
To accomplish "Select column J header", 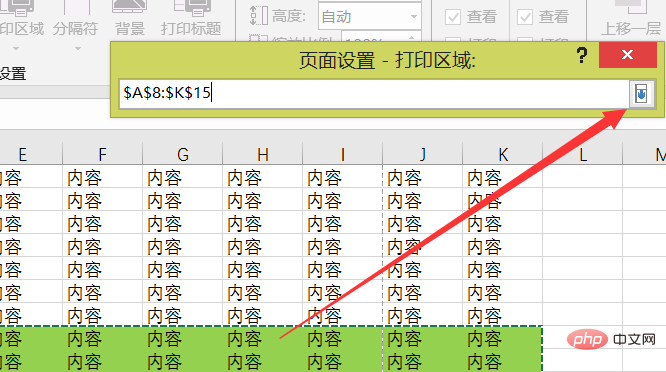I will point(422,154).
